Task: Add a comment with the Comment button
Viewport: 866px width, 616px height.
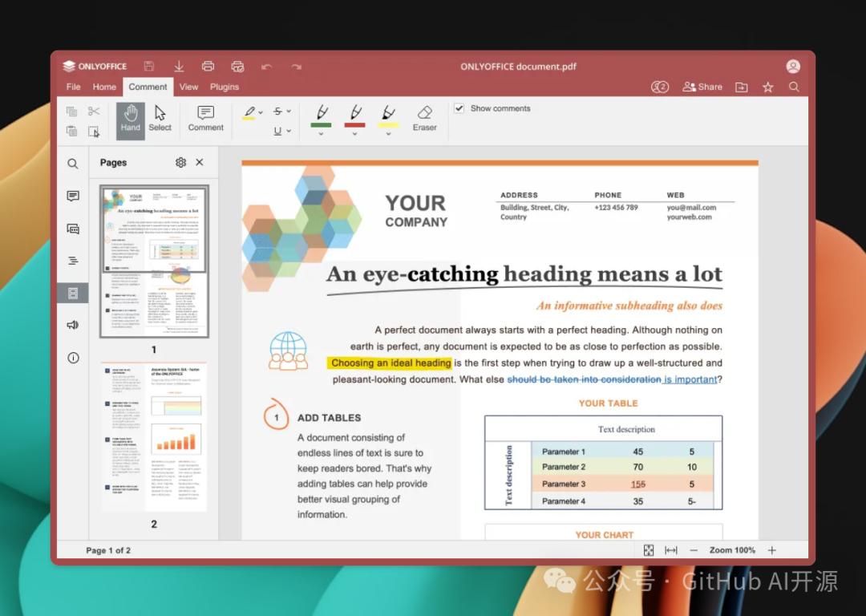Action: (x=205, y=119)
